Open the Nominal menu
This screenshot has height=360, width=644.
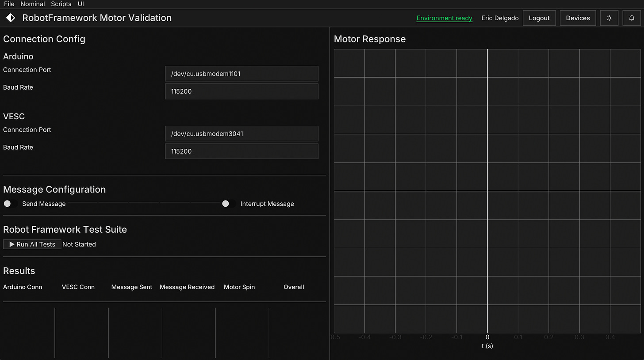pos(33,4)
